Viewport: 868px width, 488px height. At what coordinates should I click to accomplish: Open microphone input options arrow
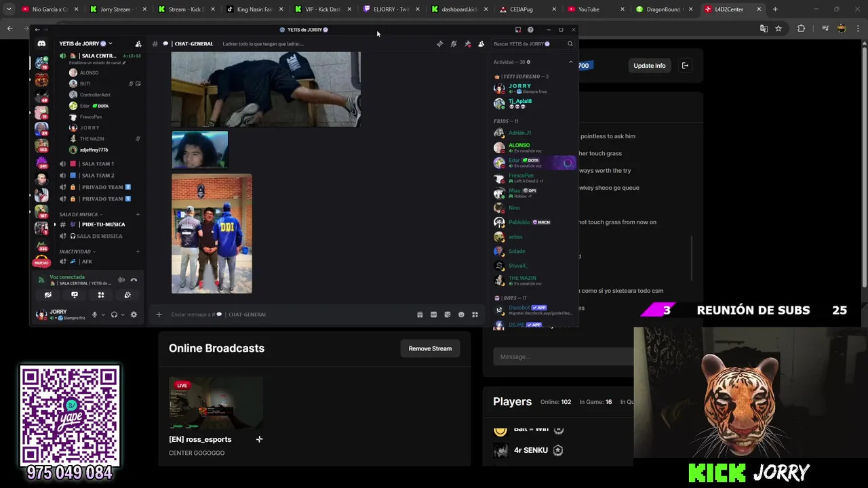coord(103,314)
